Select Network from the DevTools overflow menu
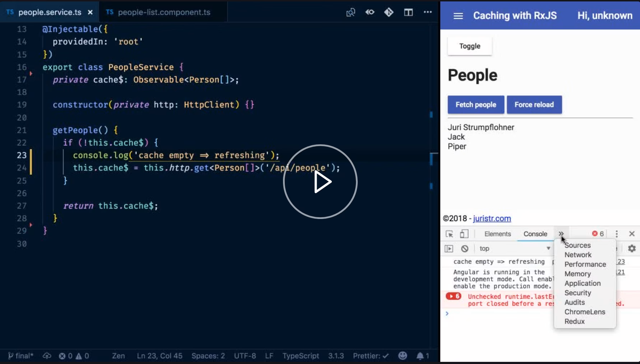Viewport: 640px width, 364px height. [x=578, y=255]
